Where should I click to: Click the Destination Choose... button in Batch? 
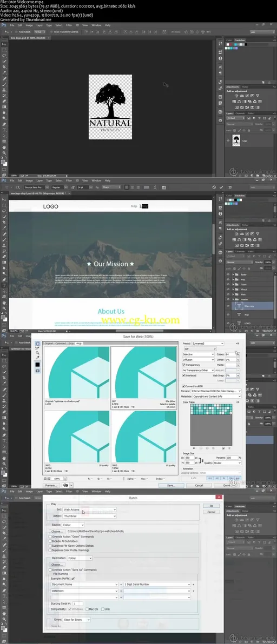(57, 565)
